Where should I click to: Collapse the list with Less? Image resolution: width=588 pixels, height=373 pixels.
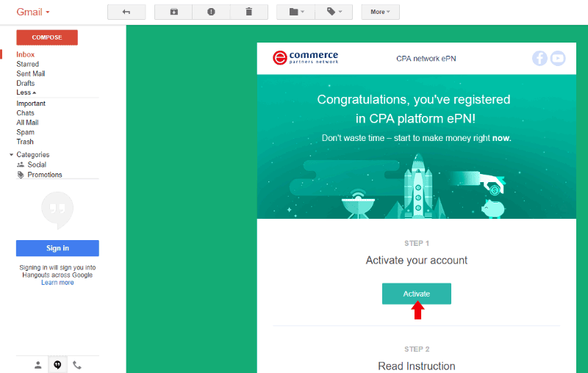[26, 93]
